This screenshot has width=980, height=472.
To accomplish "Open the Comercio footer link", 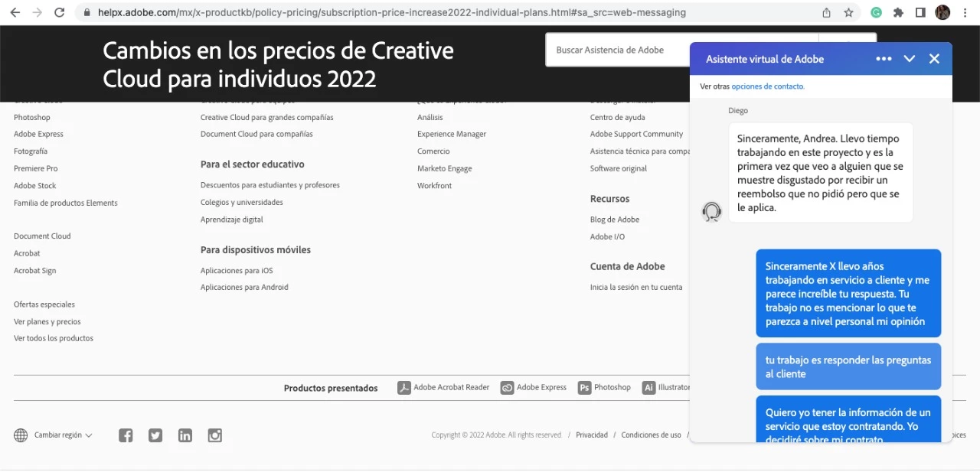I will pos(433,151).
